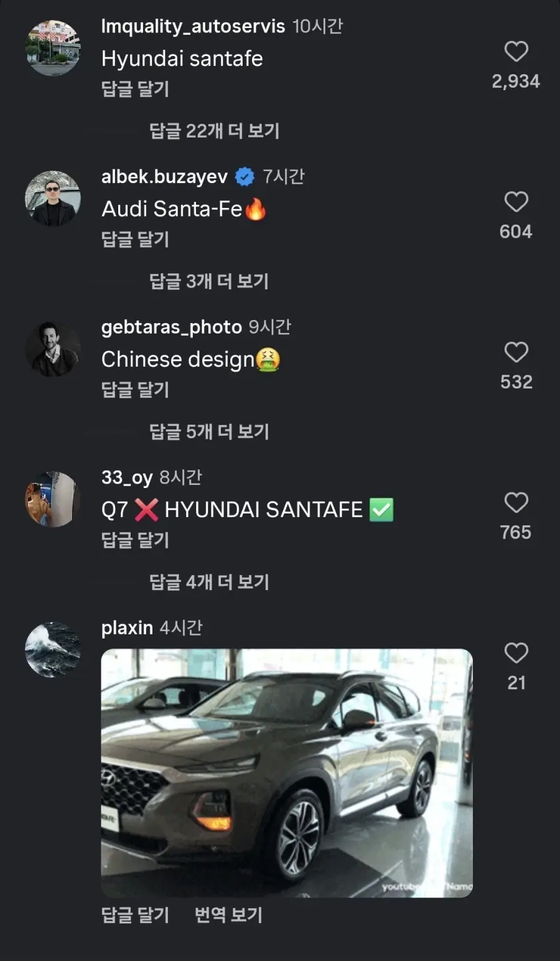Screen dimensions: 560x961
Task: Like the 'Chinese design' comment
Action: click(516, 352)
